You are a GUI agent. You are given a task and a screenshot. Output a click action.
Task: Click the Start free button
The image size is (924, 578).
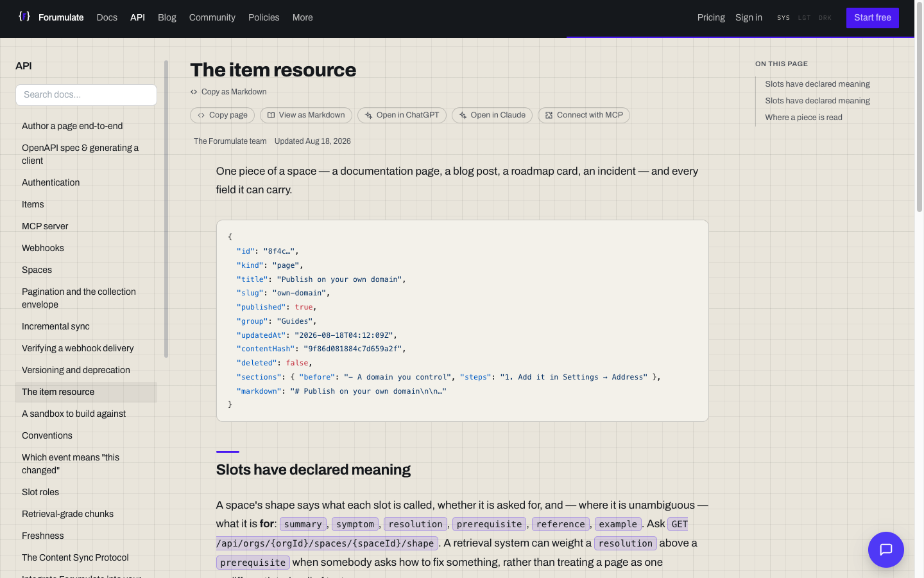(x=873, y=18)
